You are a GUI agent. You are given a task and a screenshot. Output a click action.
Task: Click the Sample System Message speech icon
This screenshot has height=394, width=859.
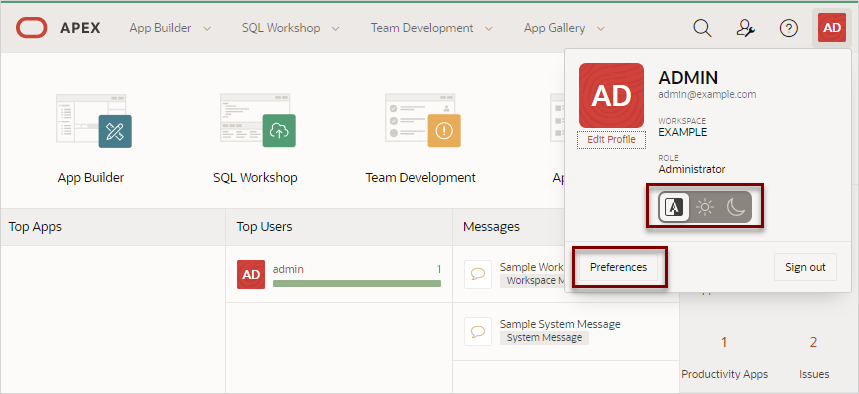pyautogui.click(x=478, y=331)
